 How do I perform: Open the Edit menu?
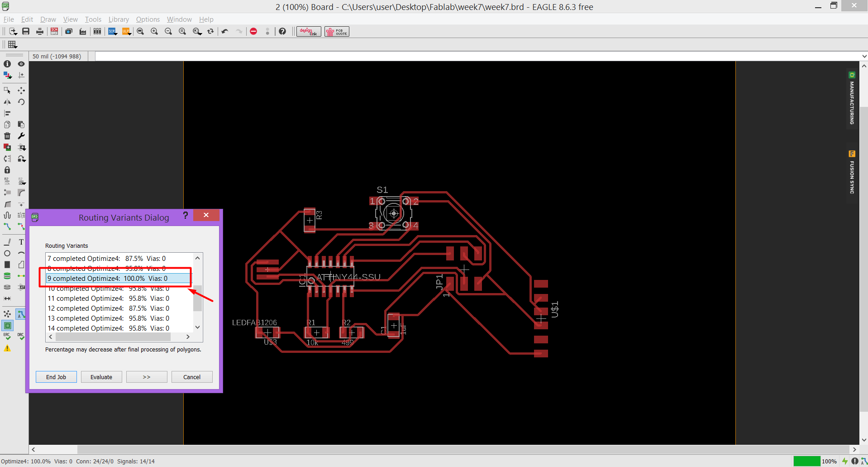point(27,19)
